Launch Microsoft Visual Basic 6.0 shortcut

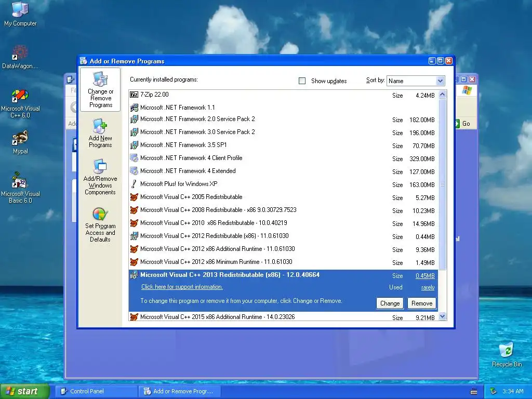[20, 188]
